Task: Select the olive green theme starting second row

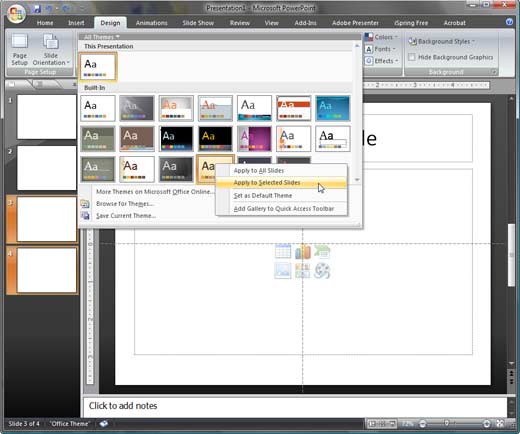Action: tap(98, 139)
